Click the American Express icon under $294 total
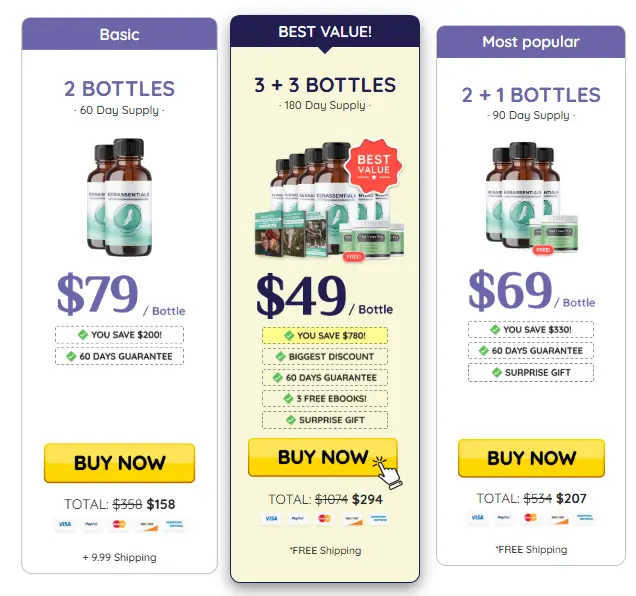This screenshot has width=636, height=596. [378, 519]
